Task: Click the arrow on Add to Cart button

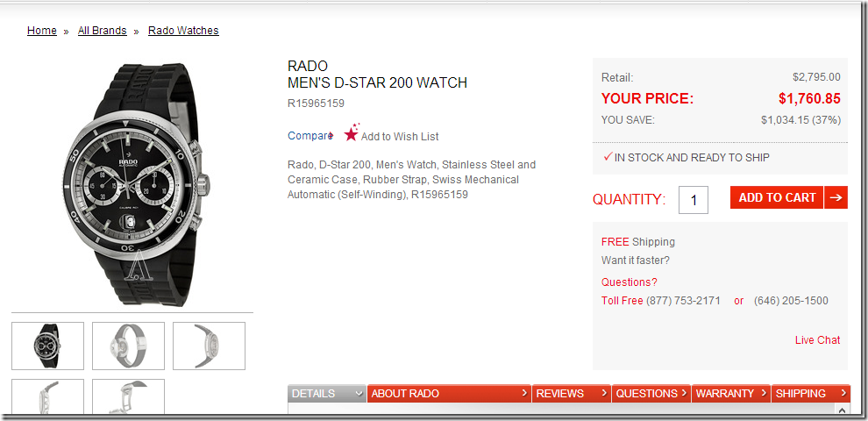Action: 836,197
